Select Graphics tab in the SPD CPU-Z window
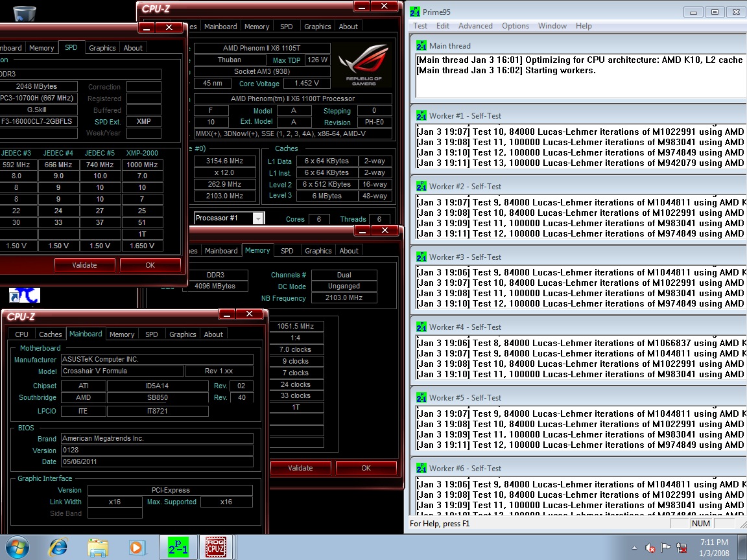This screenshot has width=747, height=560. [x=102, y=47]
